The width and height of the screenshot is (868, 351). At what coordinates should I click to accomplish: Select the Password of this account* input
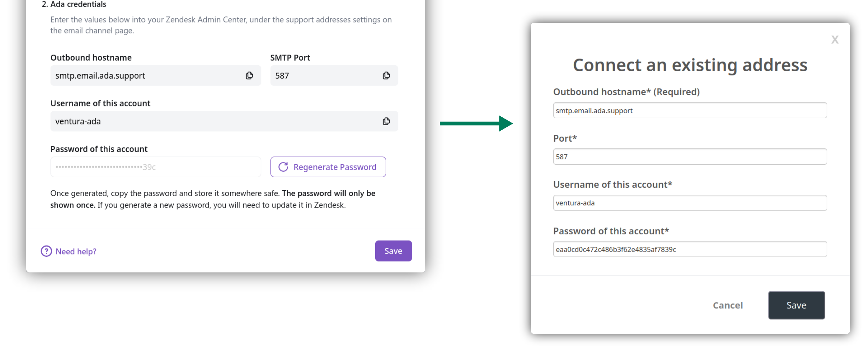tap(689, 249)
